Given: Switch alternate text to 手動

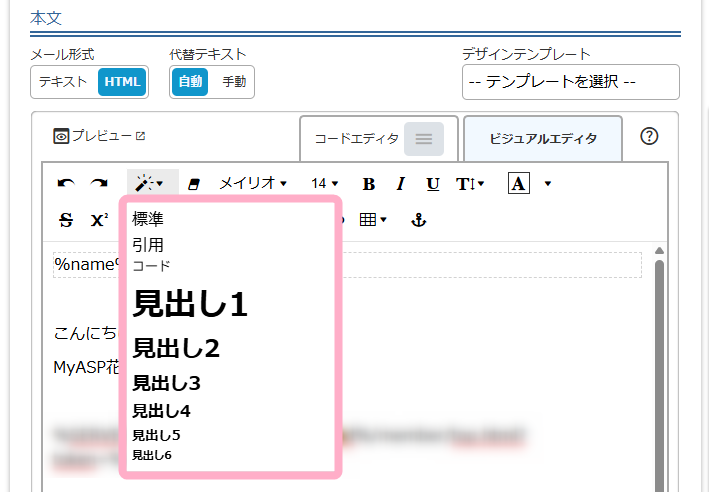Looking at the screenshot, I should (233, 82).
